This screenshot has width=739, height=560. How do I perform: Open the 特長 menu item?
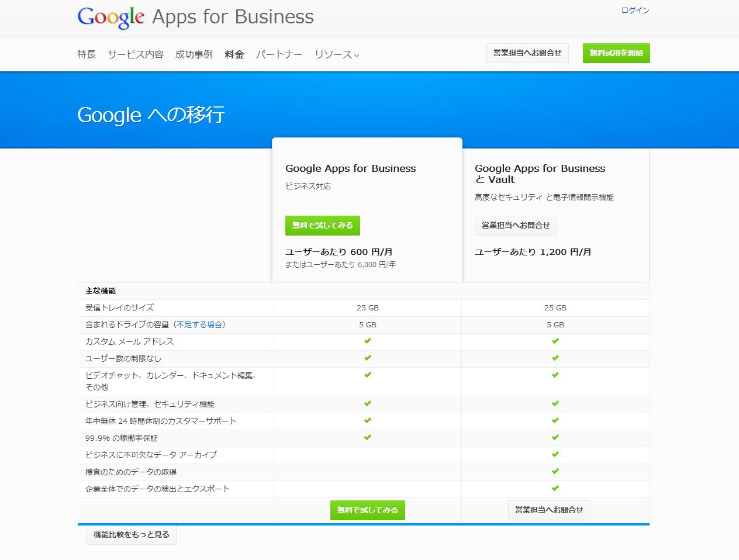(87, 54)
